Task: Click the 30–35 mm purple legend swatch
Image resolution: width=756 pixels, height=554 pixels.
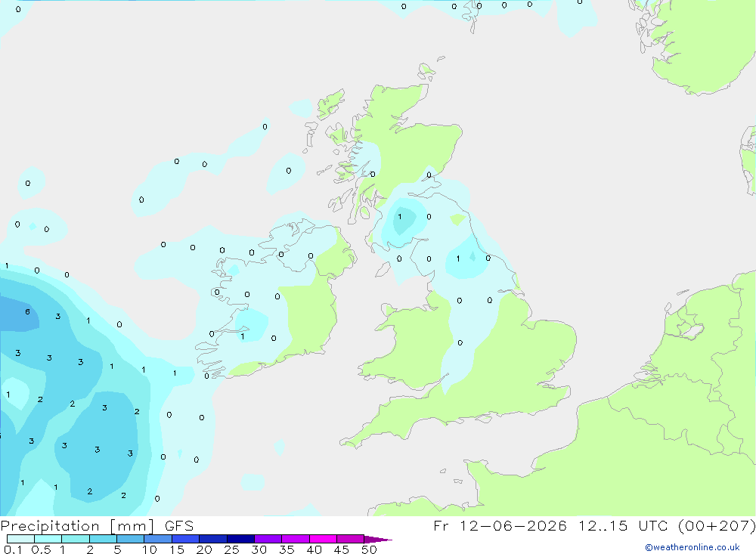Action: pyautogui.click(x=268, y=539)
